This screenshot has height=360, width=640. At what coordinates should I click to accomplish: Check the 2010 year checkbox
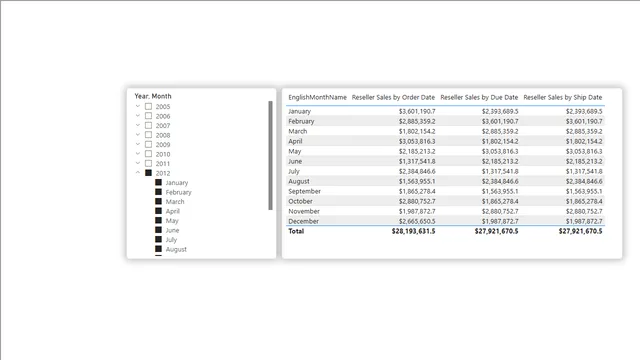(x=149, y=154)
